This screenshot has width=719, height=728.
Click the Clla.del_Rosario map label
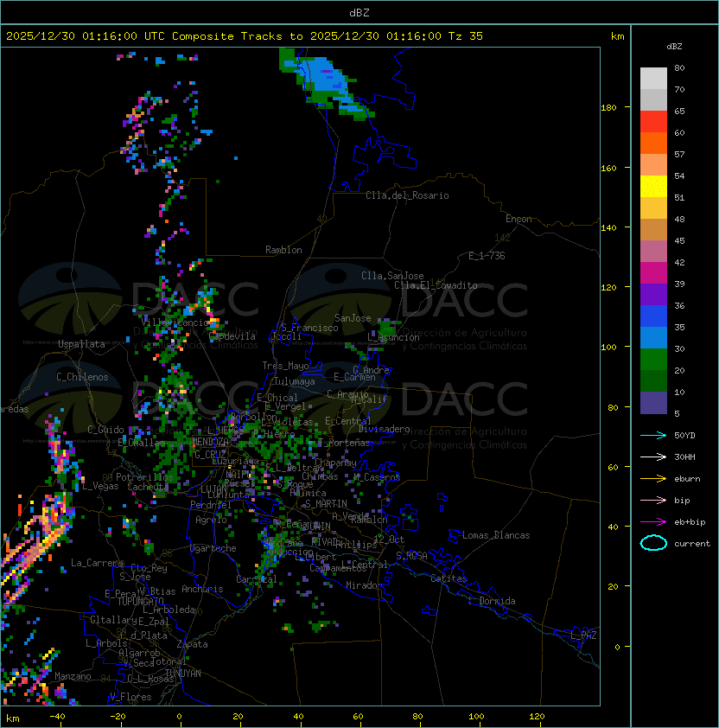407,195
